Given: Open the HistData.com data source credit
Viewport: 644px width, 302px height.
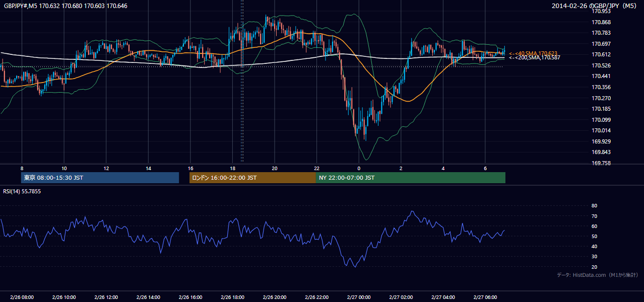Looking at the screenshot, I should [x=597, y=275].
